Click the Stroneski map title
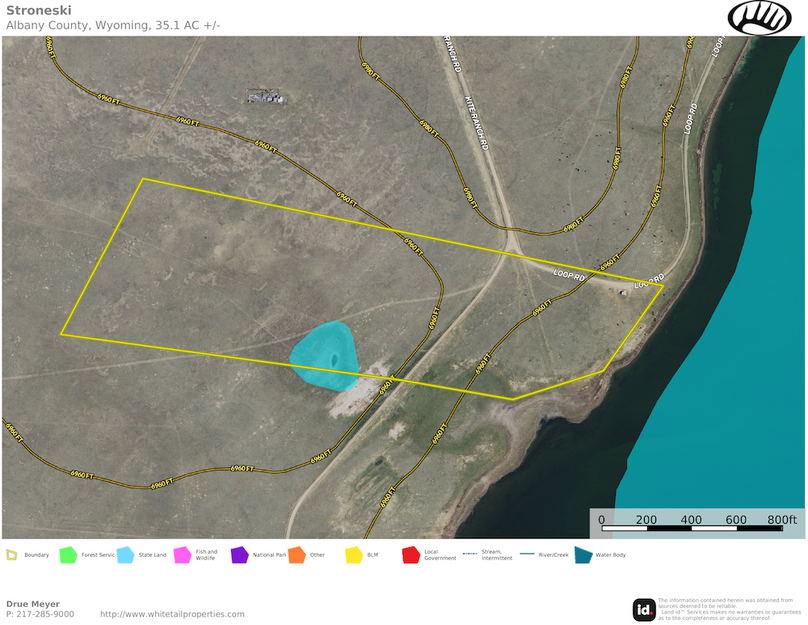808x625 pixels. coord(33,10)
